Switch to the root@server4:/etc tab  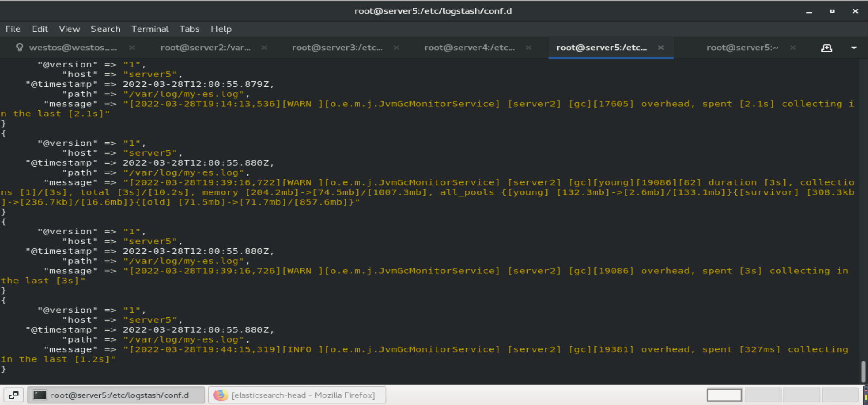click(469, 48)
